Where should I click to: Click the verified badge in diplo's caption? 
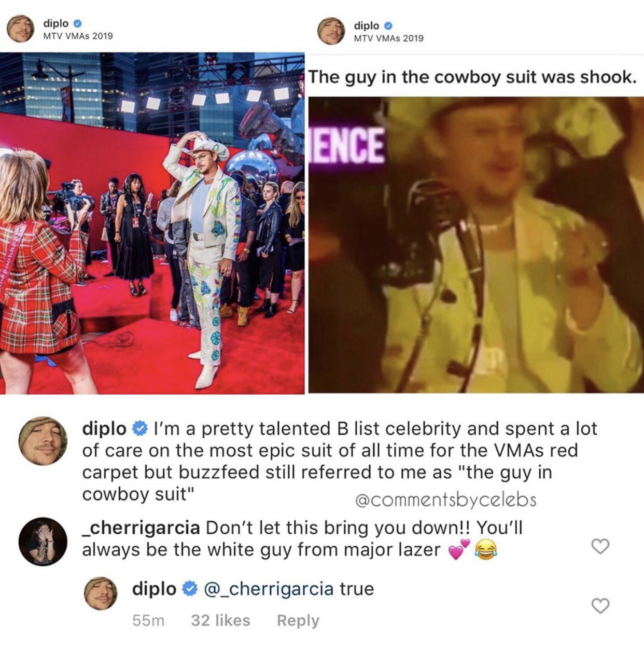(x=140, y=428)
